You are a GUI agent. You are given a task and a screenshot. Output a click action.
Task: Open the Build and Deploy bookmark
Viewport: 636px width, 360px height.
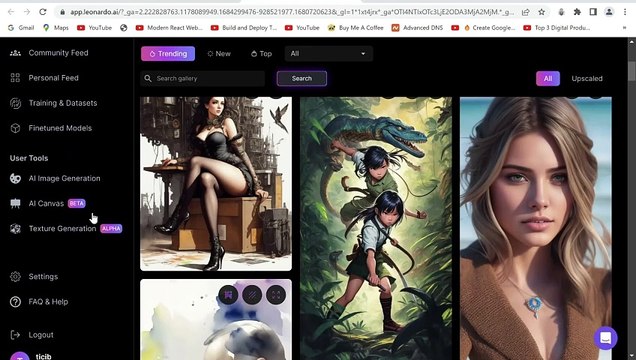tap(244, 28)
